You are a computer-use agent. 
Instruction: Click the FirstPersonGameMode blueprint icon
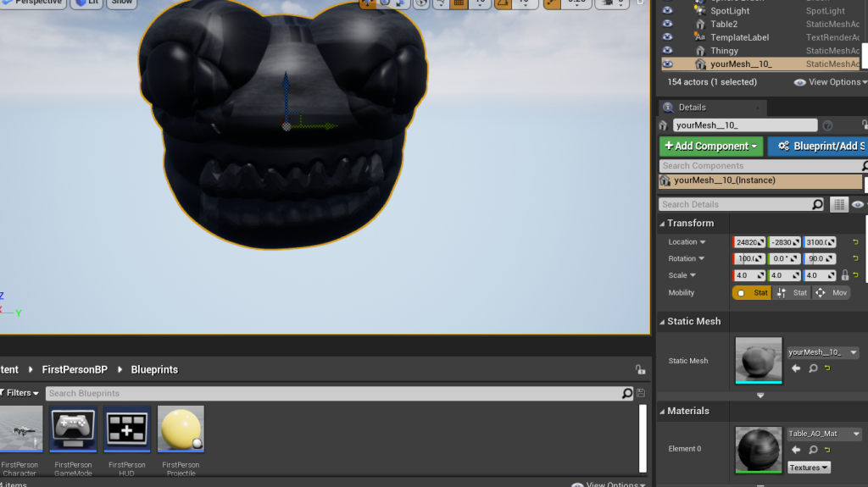[x=73, y=430]
